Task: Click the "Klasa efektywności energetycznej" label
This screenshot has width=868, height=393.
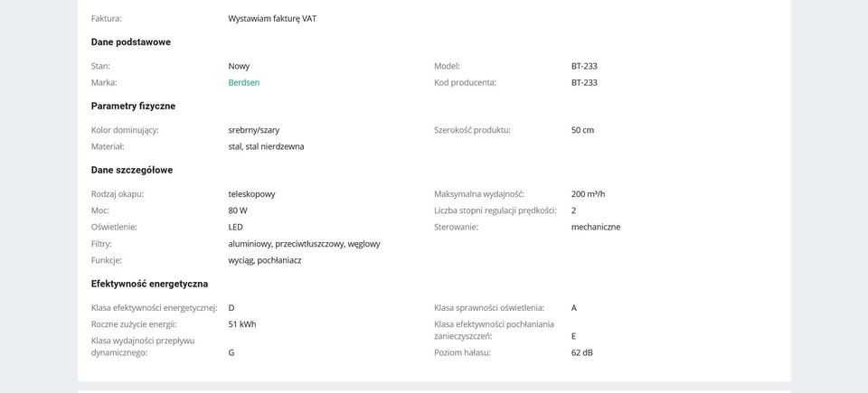Action: (x=154, y=308)
